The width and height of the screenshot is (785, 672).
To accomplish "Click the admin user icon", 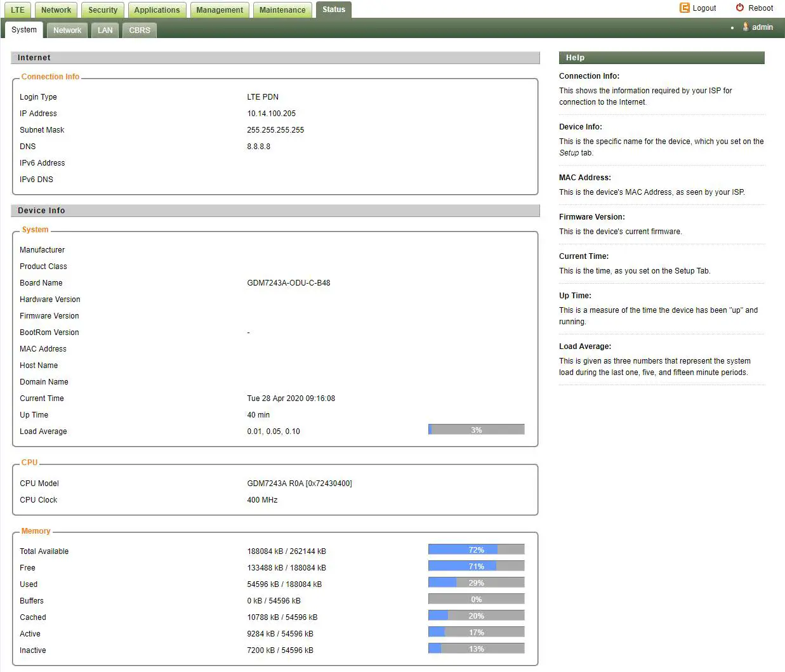I will click(x=746, y=27).
